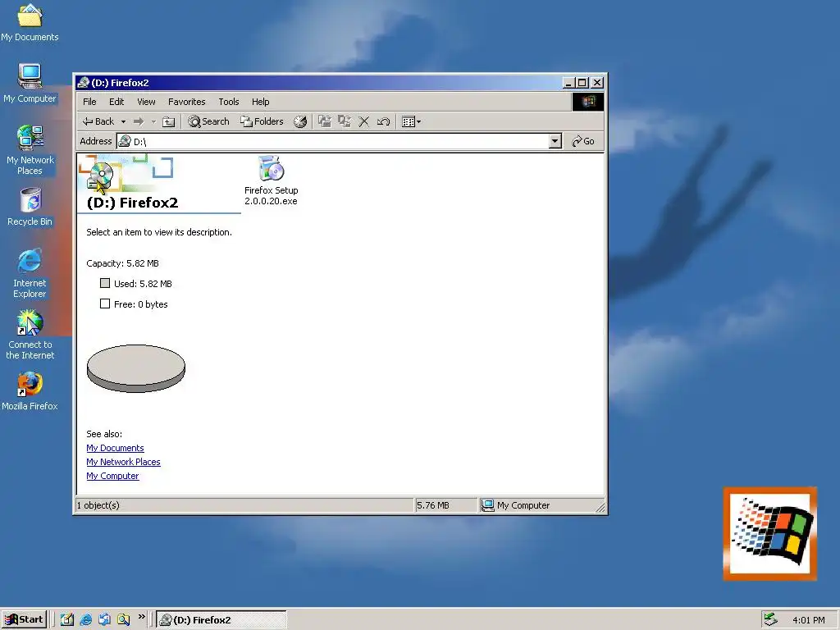The height and width of the screenshot is (630, 840).
Task: Open the Back history dropdown arrow
Action: click(123, 121)
